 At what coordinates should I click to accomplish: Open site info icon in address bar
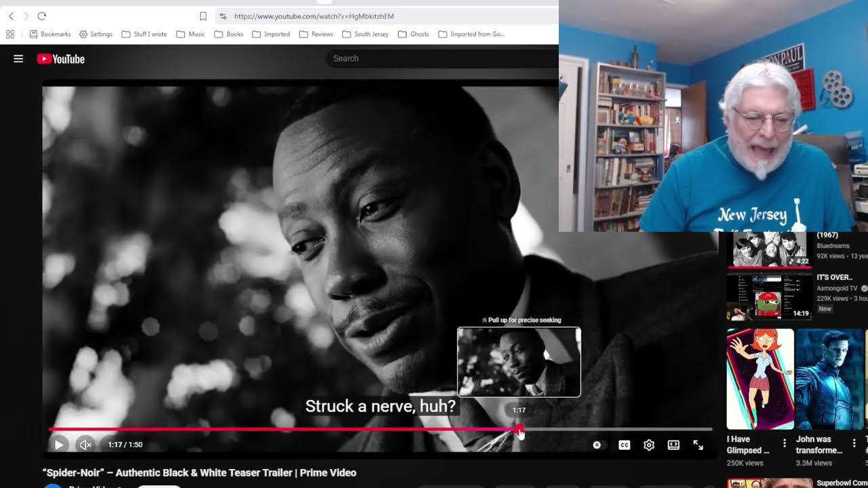pyautogui.click(x=223, y=16)
